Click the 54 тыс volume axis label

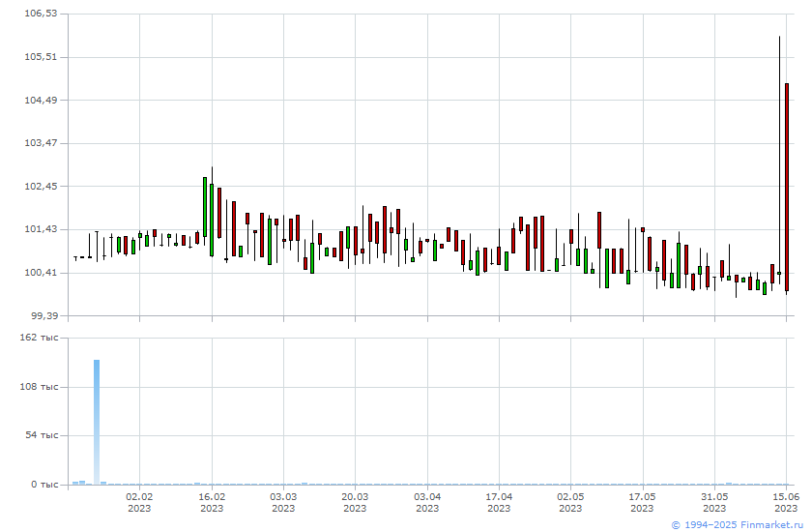point(42,435)
